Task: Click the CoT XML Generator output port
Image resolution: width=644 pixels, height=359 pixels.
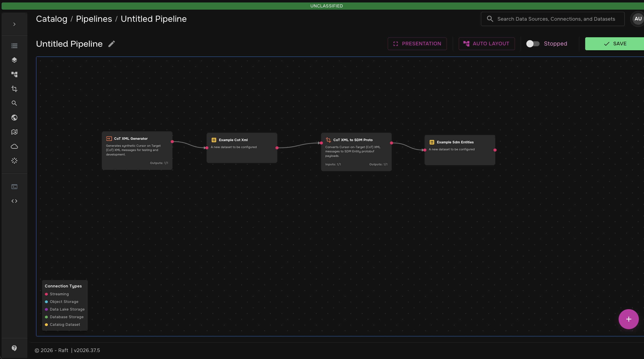Action: pos(172,142)
